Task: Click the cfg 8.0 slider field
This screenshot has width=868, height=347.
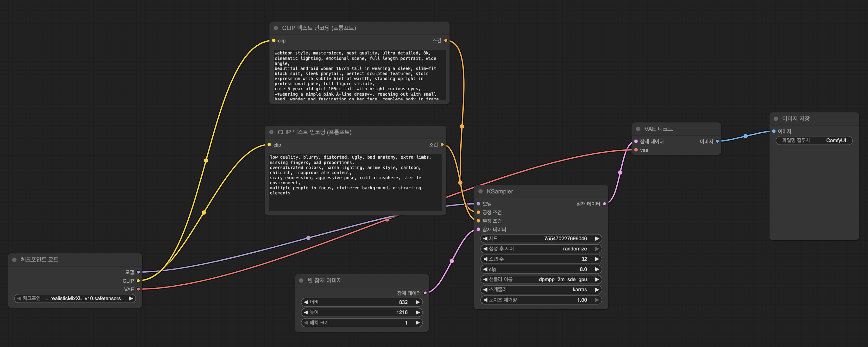Action: click(x=541, y=269)
